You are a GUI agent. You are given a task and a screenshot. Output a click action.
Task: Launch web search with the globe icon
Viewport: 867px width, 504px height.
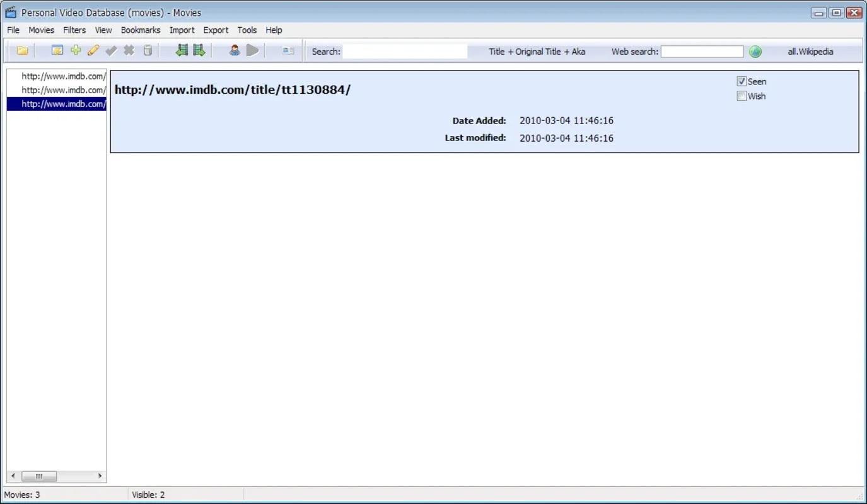coord(755,52)
